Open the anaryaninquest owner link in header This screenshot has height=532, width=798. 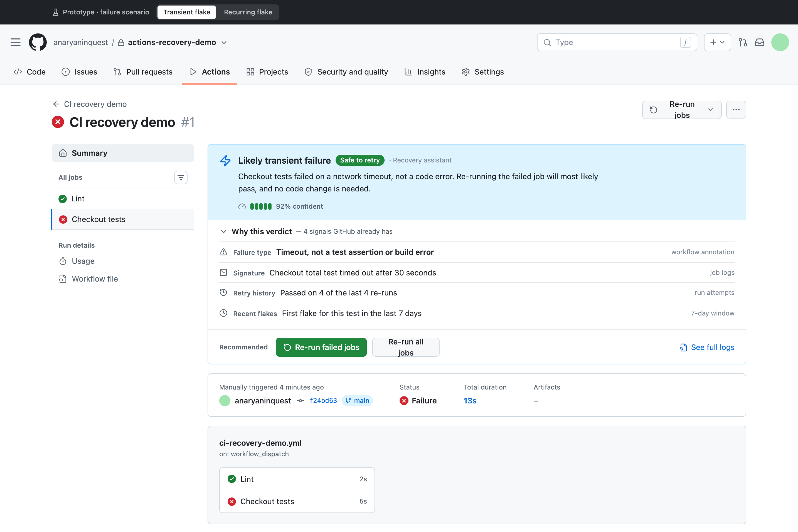coord(81,42)
